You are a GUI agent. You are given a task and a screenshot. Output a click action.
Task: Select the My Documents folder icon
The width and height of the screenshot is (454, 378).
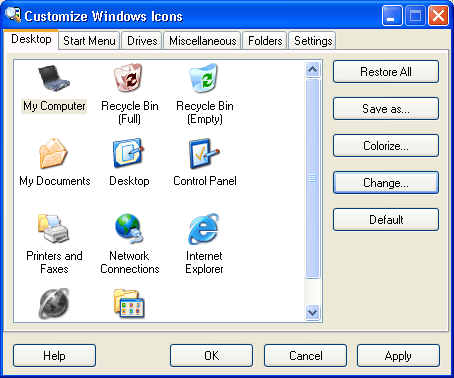tap(53, 153)
